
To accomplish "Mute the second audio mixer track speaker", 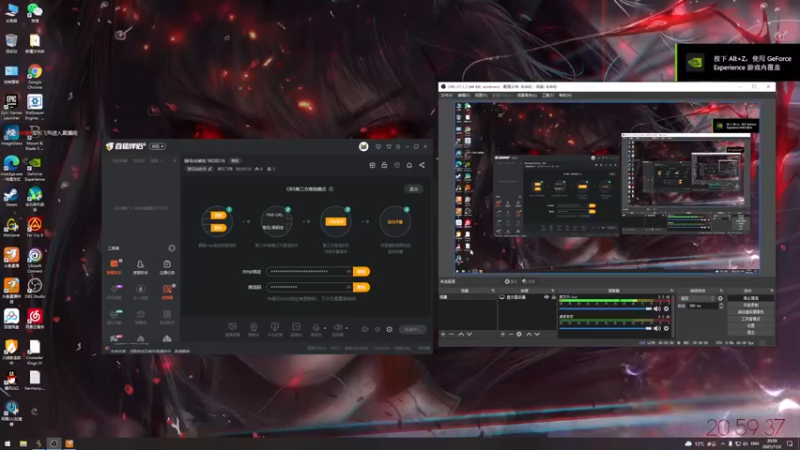I will 657,329.
